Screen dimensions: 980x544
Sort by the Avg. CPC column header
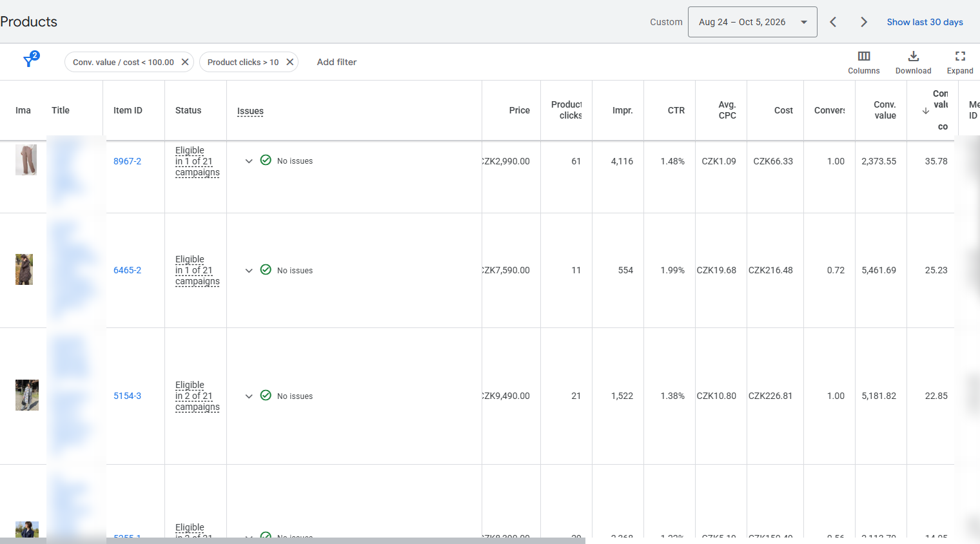[727, 110]
